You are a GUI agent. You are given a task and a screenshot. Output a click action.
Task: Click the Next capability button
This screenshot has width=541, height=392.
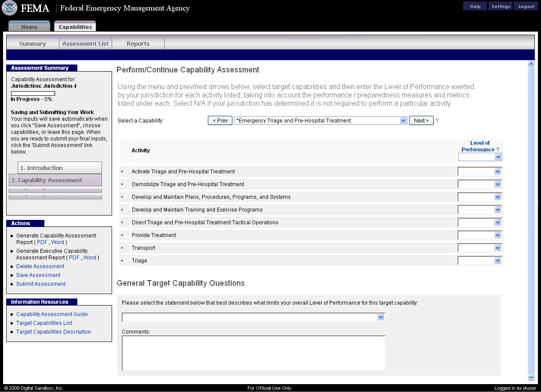click(421, 121)
